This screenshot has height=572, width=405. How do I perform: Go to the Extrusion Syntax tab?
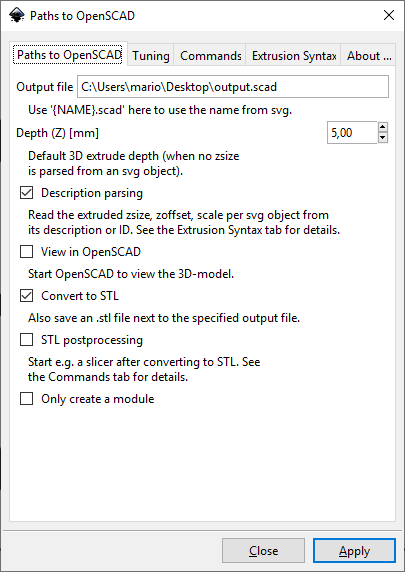tap(294, 56)
